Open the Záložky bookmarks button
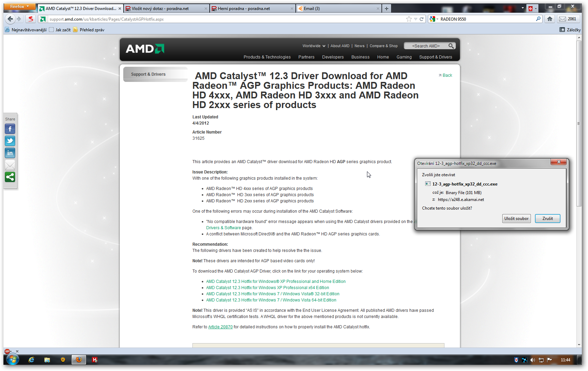The width and height of the screenshot is (588, 371). pyautogui.click(x=570, y=30)
